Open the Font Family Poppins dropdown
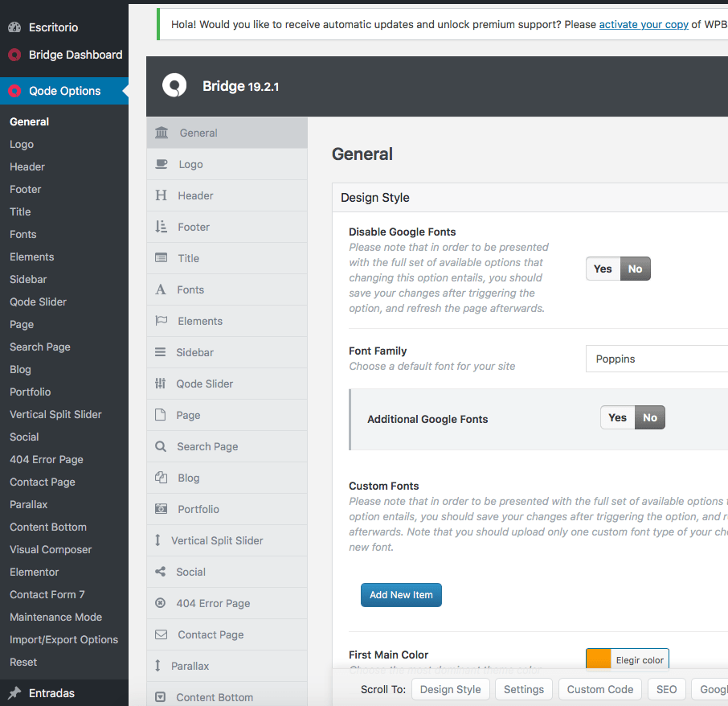728x706 pixels. (656, 359)
